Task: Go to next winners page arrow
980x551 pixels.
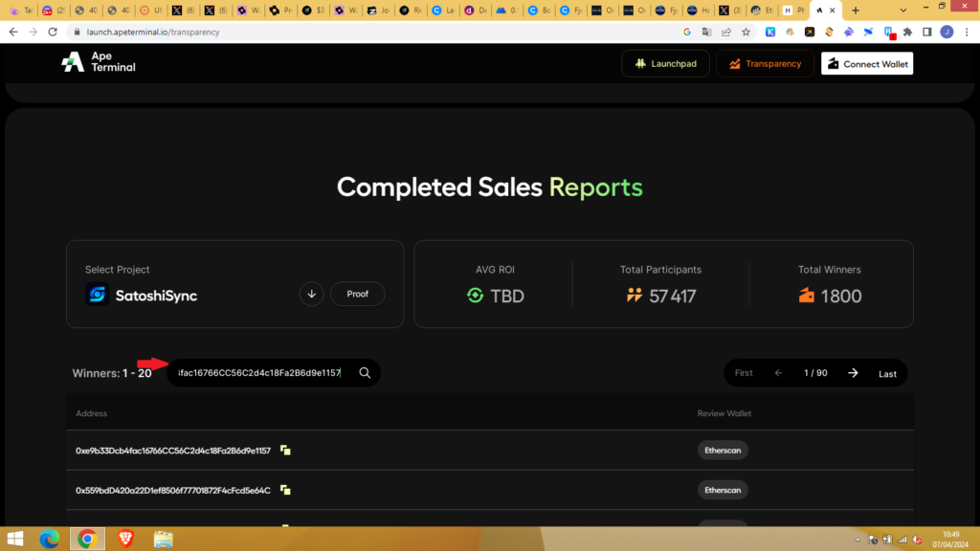Action: [x=853, y=373]
